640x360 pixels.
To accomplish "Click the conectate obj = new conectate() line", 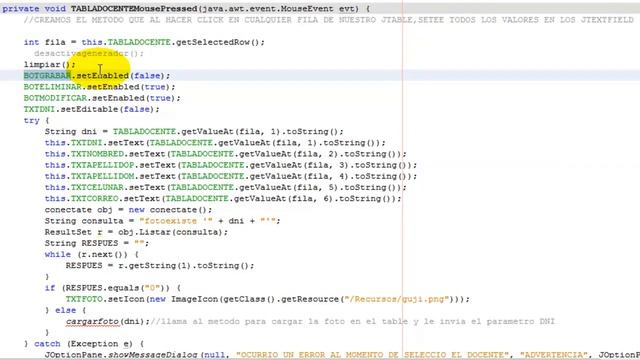I will point(129,210).
